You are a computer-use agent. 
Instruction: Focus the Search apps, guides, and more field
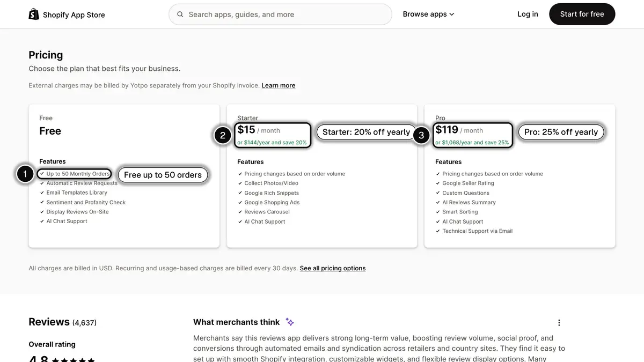[280, 14]
